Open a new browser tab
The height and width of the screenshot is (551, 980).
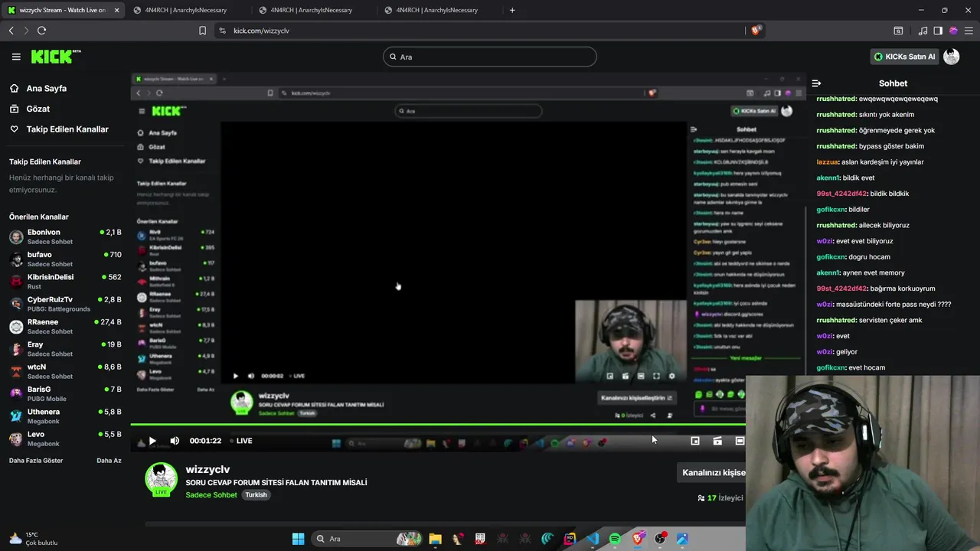coord(512,10)
